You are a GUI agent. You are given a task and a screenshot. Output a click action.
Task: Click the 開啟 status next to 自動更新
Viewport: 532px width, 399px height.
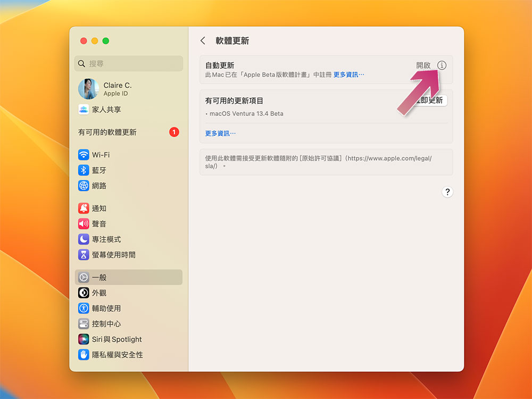[x=423, y=65]
